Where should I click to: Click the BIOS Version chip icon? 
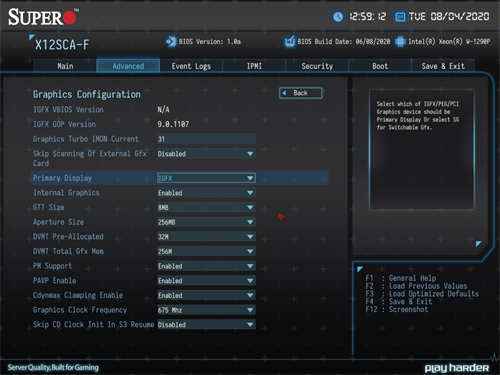coord(171,42)
